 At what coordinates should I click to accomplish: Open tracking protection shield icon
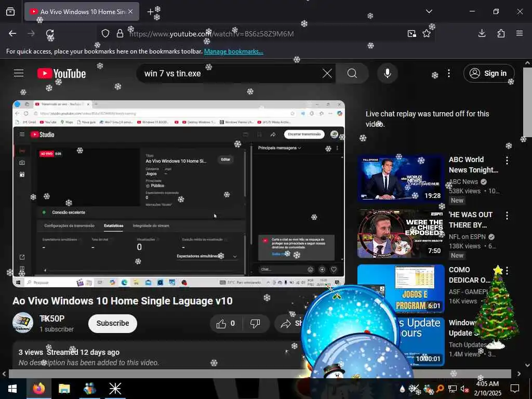pos(105,33)
